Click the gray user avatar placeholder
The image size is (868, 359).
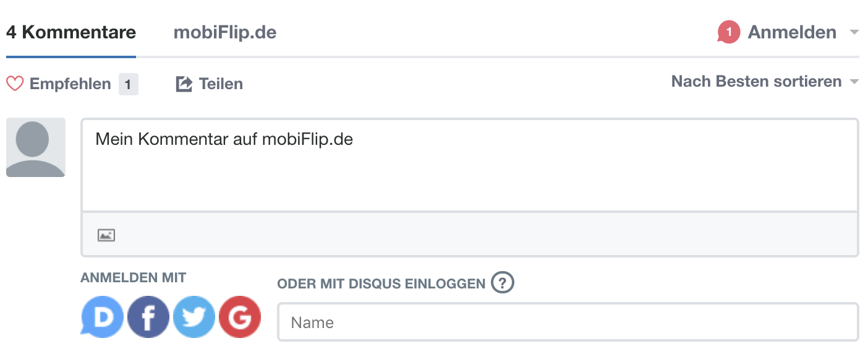click(x=36, y=147)
